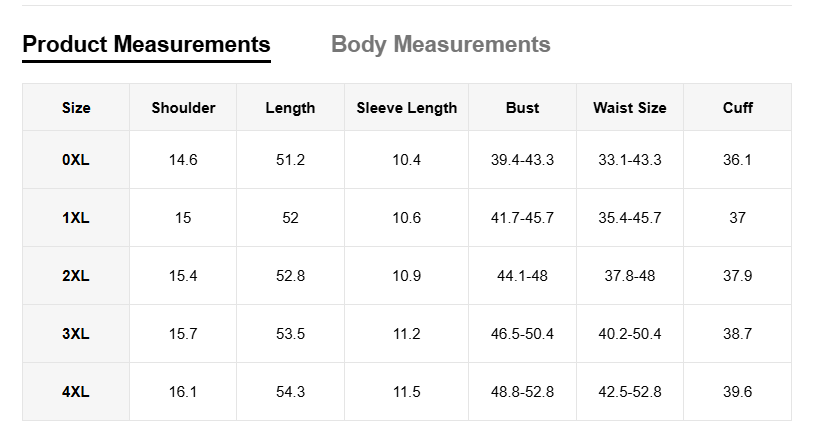Click the 0XL bust value 39.4-43.3

(x=522, y=160)
